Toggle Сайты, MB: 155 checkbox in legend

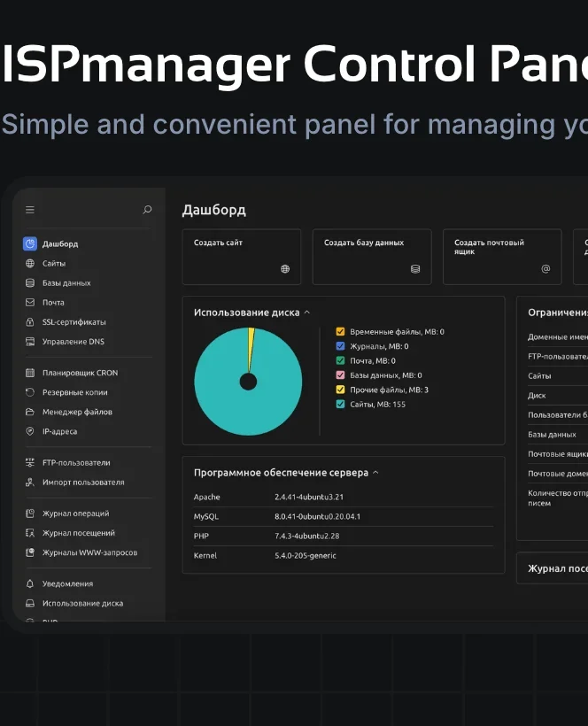[x=340, y=404]
